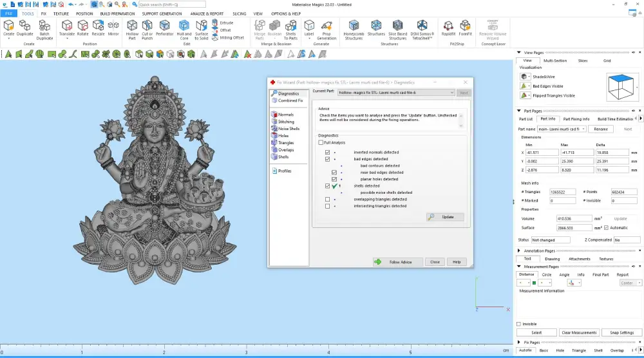Collapse the Part Pages section
Image resolution: width=644 pixels, height=358 pixels.
tap(519, 111)
